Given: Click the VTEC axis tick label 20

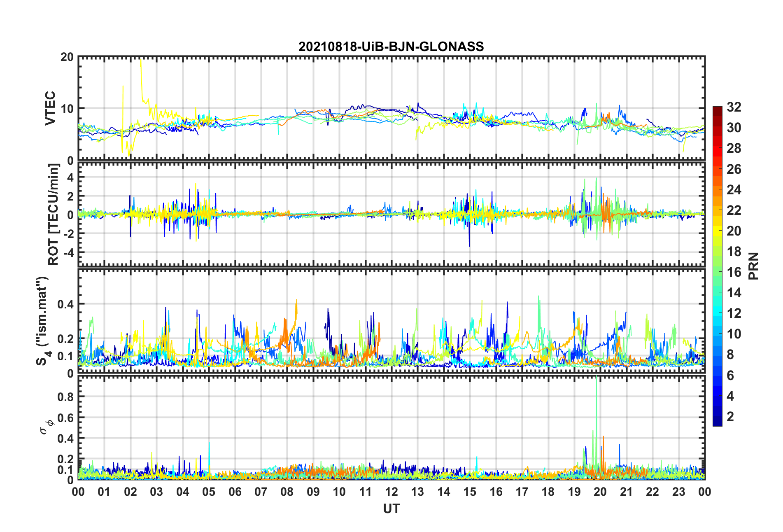Looking at the screenshot, I should pos(67,57).
